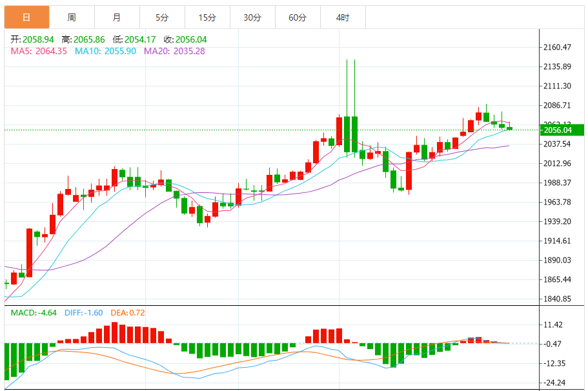Click the -12.35 MACD axis label
The image size is (588, 391).
pos(554,364)
